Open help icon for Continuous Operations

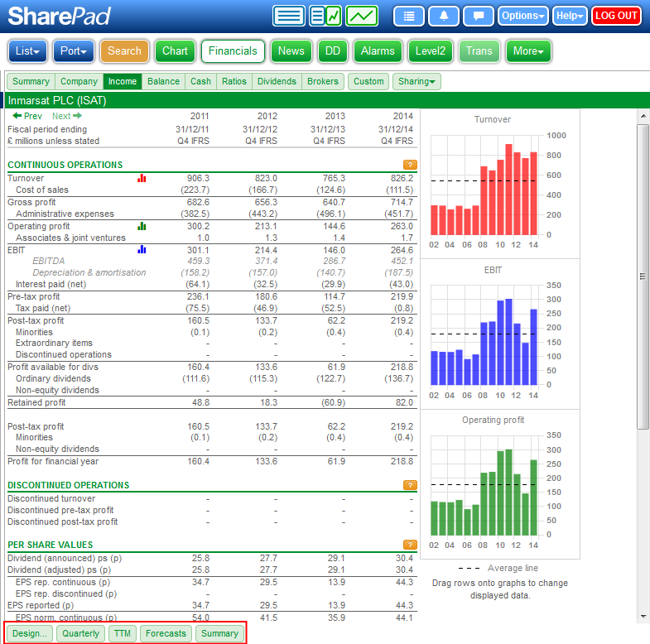tap(410, 165)
